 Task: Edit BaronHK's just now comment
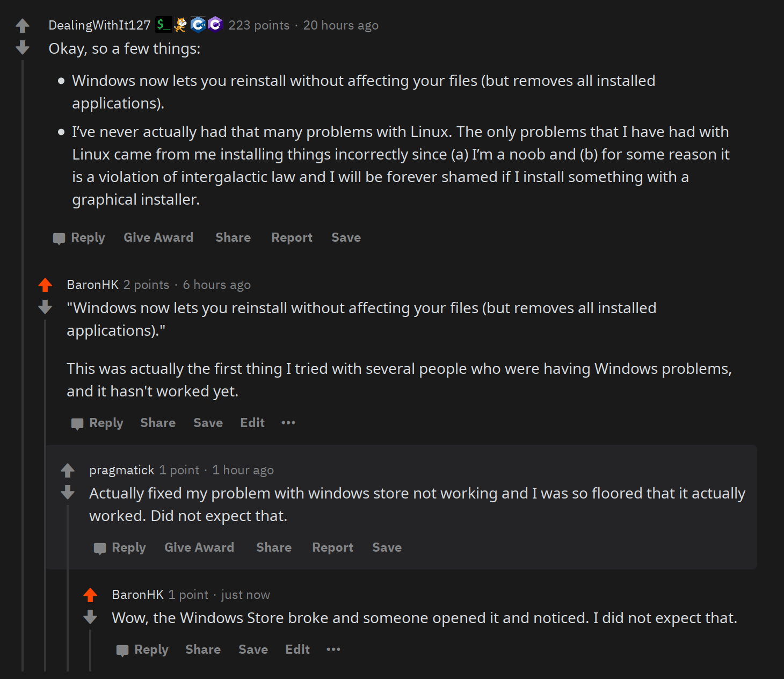pyautogui.click(x=297, y=649)
